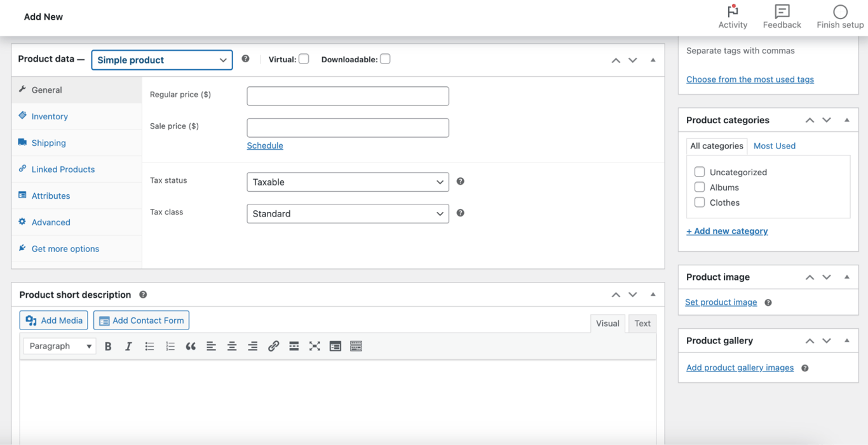Create a bulleted list in the description editor

click(x=149, y=346)
